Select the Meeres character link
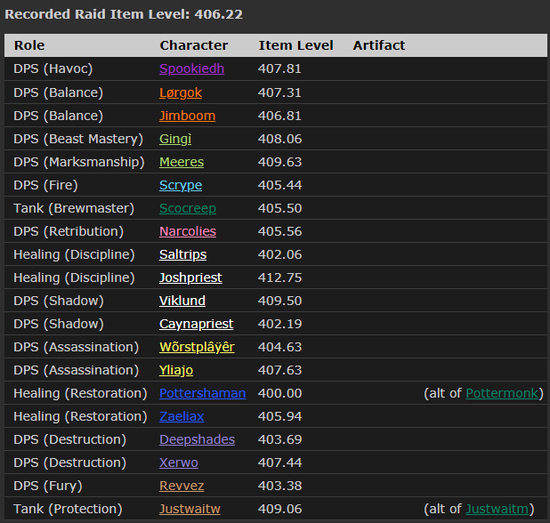Image resolution: width=550 pixels, height=523 pixels. click(182, 162)
